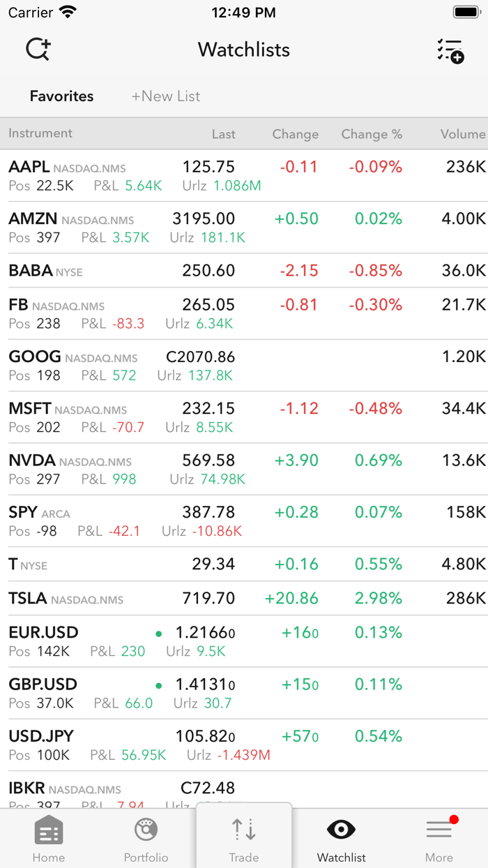Sort by the Last column header
Viewport: 488px width, 868px height.
[223, 133]
